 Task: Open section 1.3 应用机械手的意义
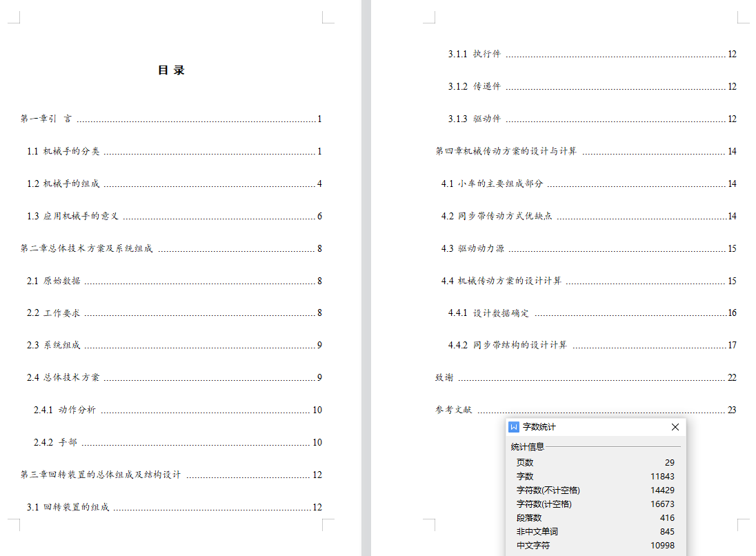[x=73, y=216]
